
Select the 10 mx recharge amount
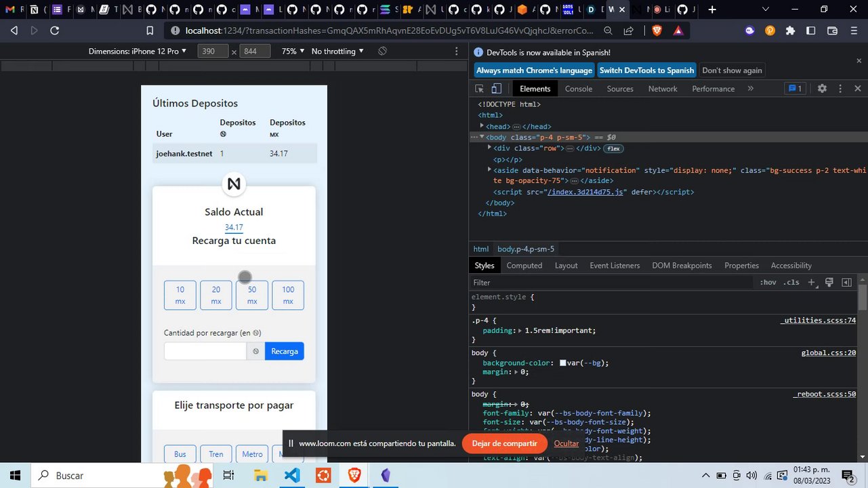pyautogui.click(x=180, y=296)
